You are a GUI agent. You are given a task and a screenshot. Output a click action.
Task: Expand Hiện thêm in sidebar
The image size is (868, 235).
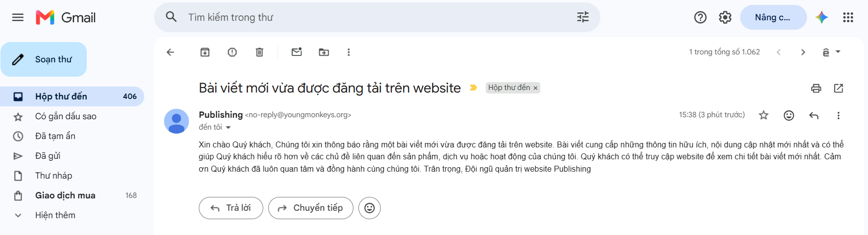coord(72,215)
